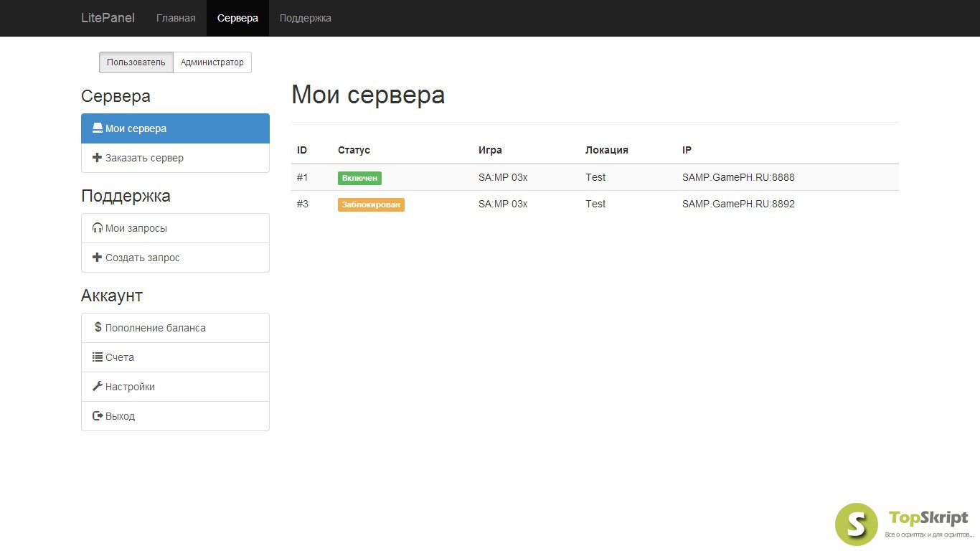Click the orange Заблокирован status badge
The image size is (980, 551).
[371, 204]
